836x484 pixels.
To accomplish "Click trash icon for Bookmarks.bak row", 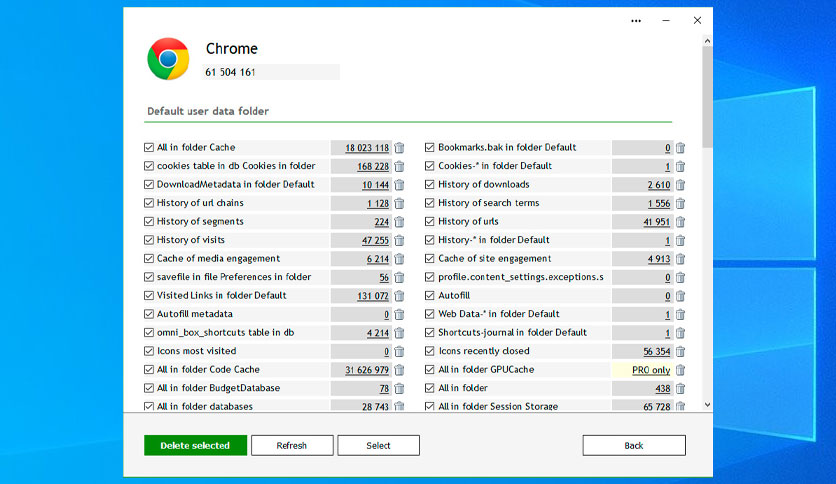I will click(680, 148).
